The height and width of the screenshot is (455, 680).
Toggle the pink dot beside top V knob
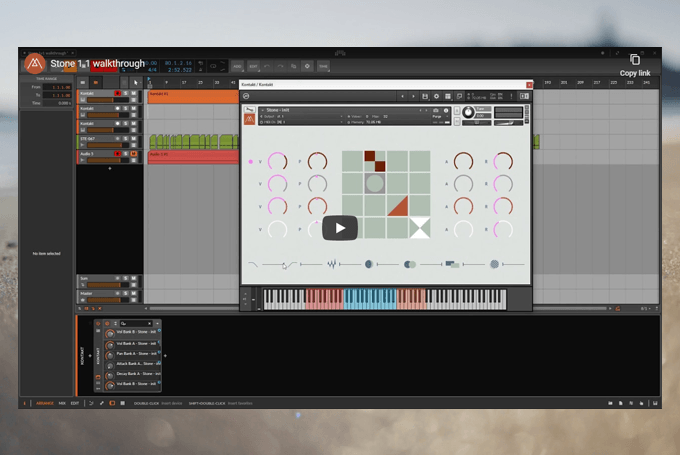point(250,161)
